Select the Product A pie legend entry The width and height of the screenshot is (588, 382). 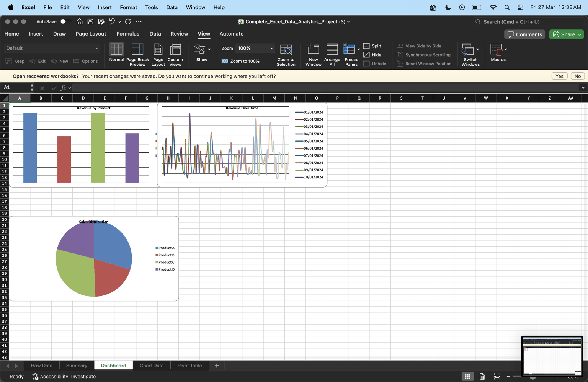pyautogui.click(x=165, y=248)
